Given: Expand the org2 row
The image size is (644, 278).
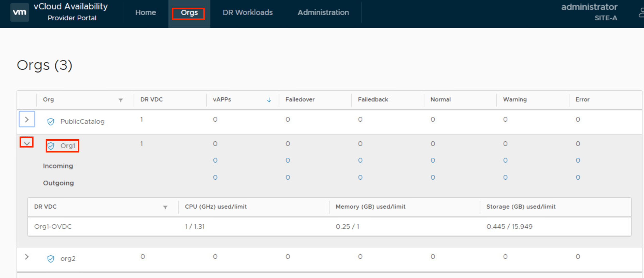Looking at the screenshot, I should tap(27, 257).
